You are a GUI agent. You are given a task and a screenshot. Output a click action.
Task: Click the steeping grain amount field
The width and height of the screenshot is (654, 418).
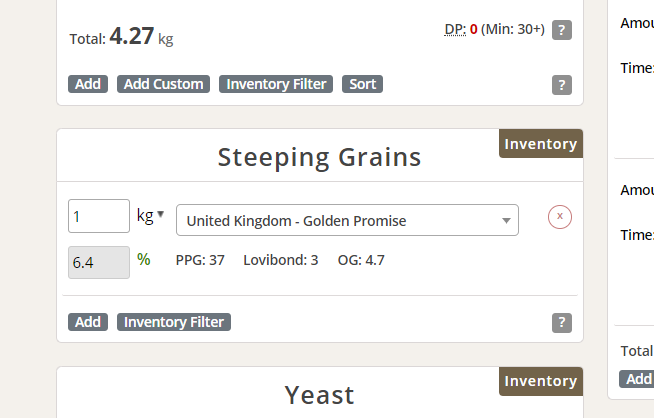[x=99, y=216]
